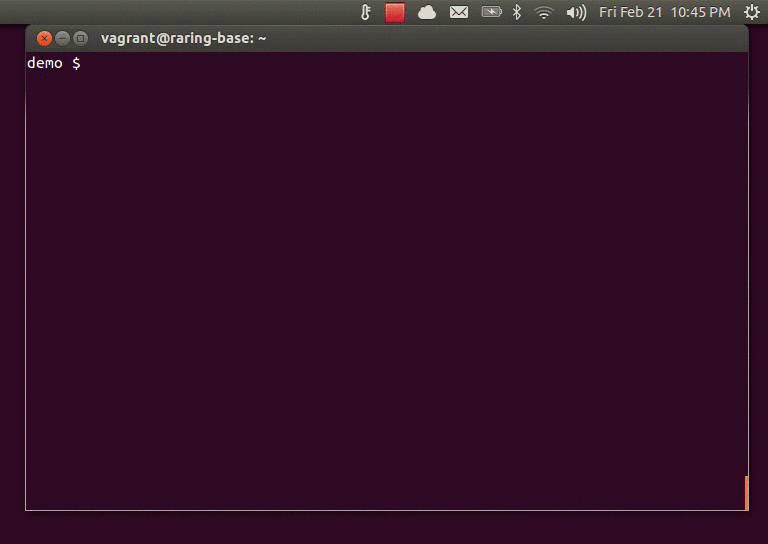Open the clock showing Fri Feb 21 10:45 PM

coord(665,12)
